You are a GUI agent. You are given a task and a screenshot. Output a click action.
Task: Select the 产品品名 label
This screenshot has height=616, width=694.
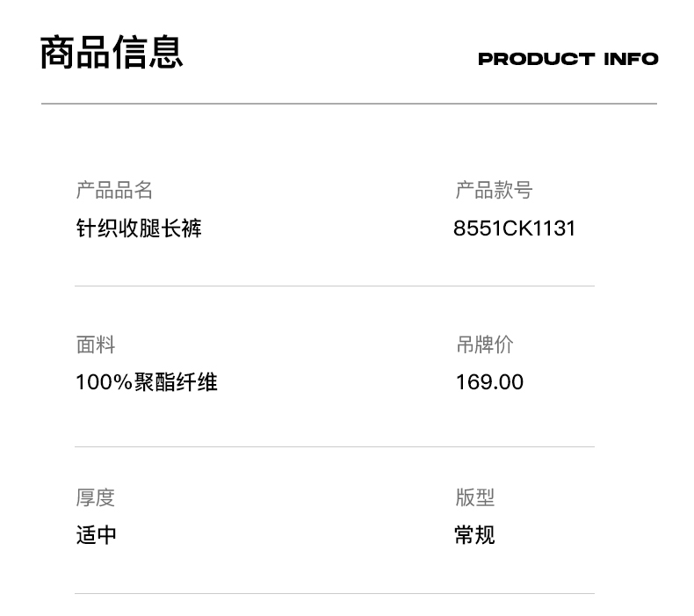114,190
